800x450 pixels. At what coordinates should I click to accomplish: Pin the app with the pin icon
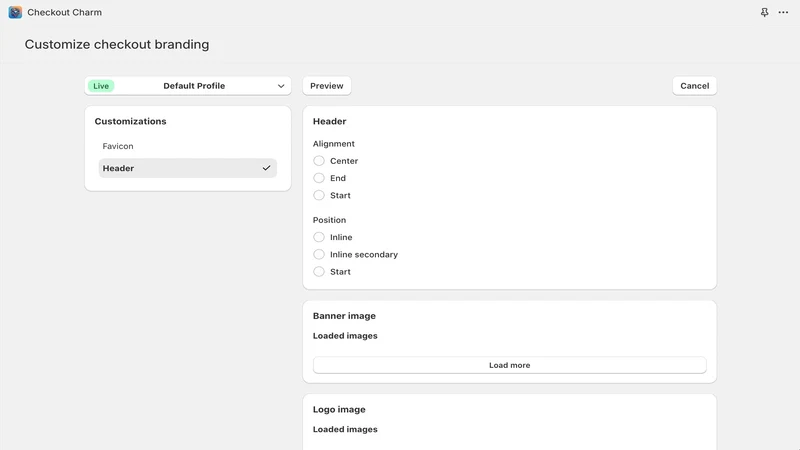pos(764,12)
